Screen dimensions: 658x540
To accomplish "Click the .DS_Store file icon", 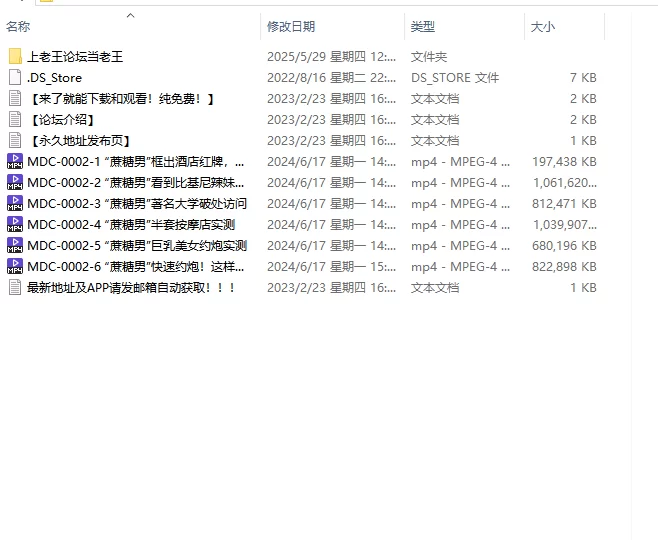I will (x=15, y=77).
